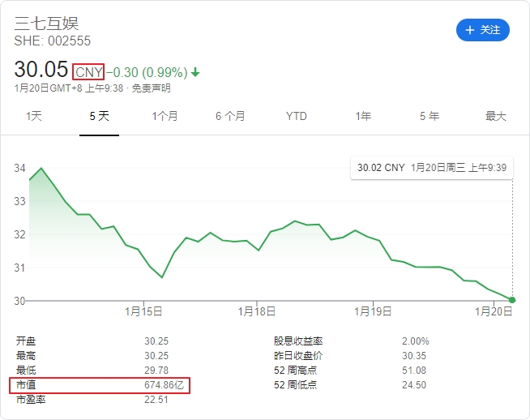Open the 免责声明 disclaimer link
This screenshot has height=420, width=530.
click(151, 88)
